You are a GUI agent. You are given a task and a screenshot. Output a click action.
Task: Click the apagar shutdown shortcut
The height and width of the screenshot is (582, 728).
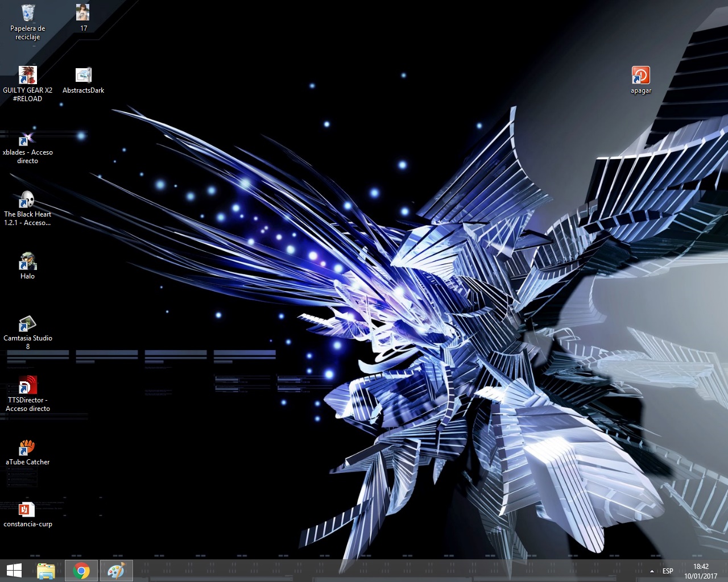pos(640,76)
